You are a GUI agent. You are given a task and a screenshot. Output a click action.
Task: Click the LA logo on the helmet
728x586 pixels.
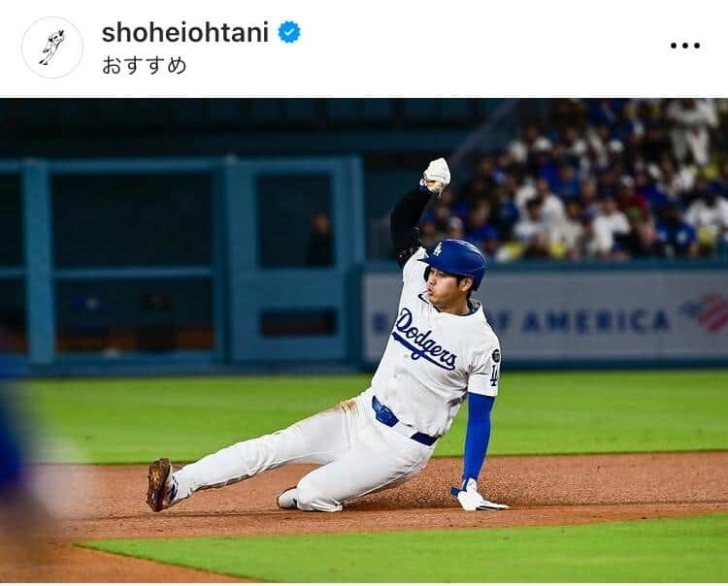(438, 249)
